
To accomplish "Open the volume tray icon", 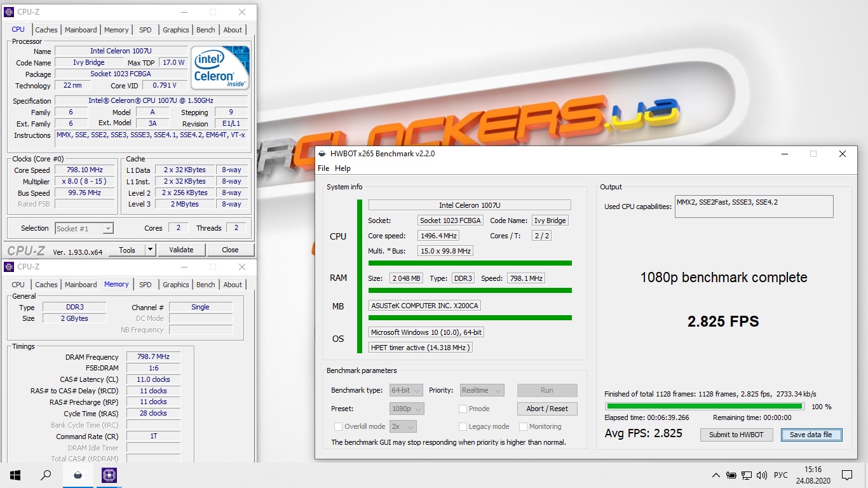I will coord(762,475).
